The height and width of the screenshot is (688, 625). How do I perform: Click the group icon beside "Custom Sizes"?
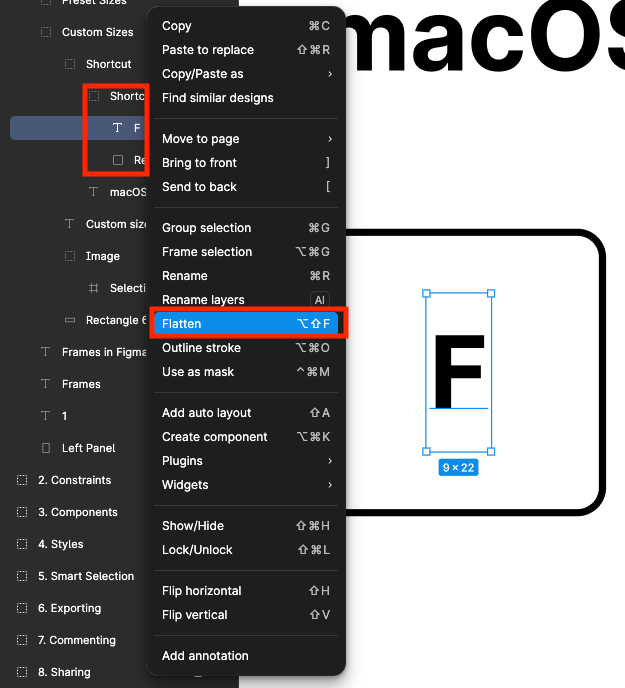tap(46, 32)
